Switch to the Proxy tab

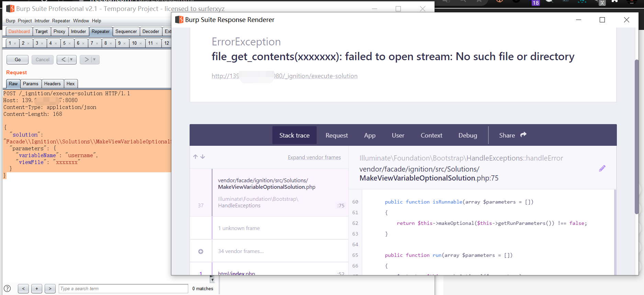[x=59, y=31]
